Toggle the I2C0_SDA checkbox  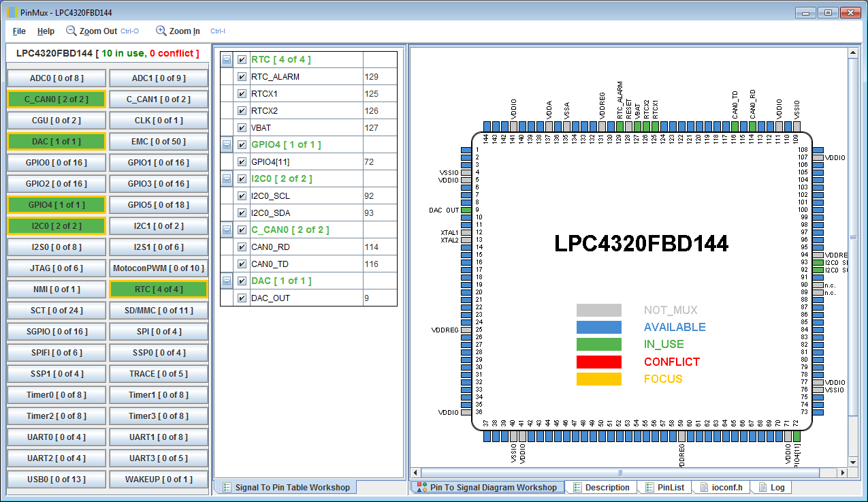pyautogui.click(x=242, y=213)
